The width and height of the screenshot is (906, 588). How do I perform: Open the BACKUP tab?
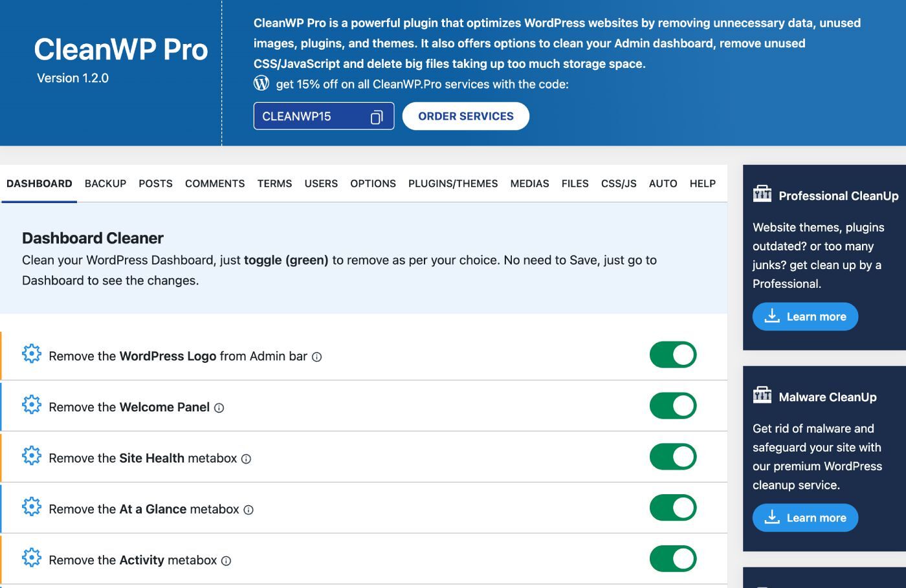coord(105,184)
